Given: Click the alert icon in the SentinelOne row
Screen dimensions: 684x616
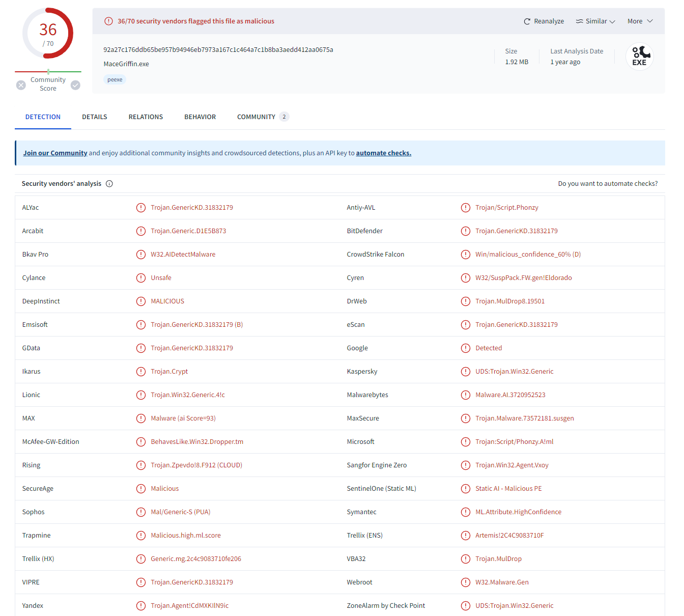Looking at the screenshot, I should click(466, 489).
